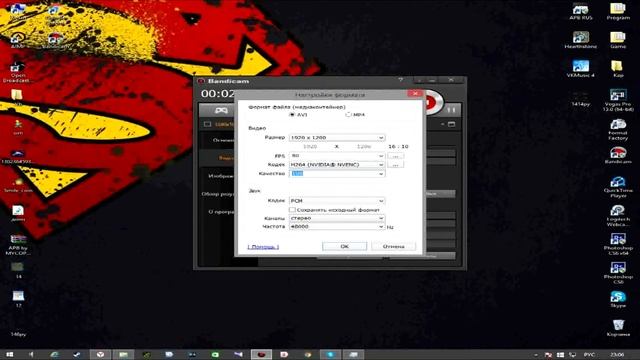Open the Recycle Bin on the desktop

pos(618,328)
